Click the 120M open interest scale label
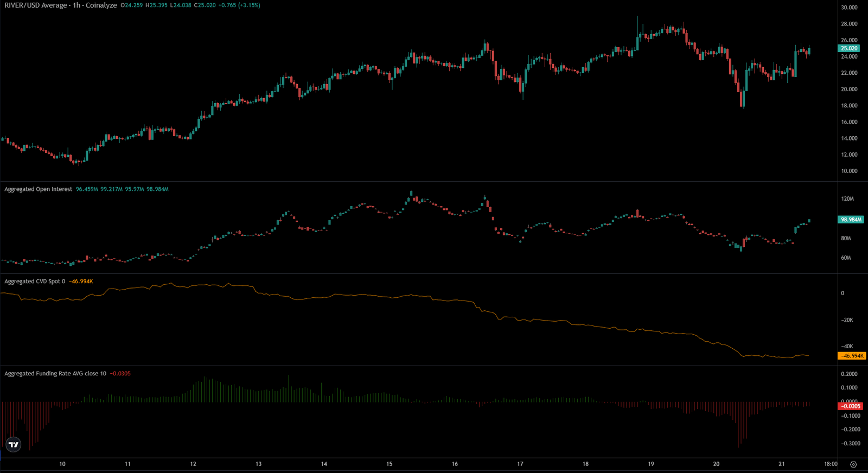The image size is (868, 473). pos(847,199)
